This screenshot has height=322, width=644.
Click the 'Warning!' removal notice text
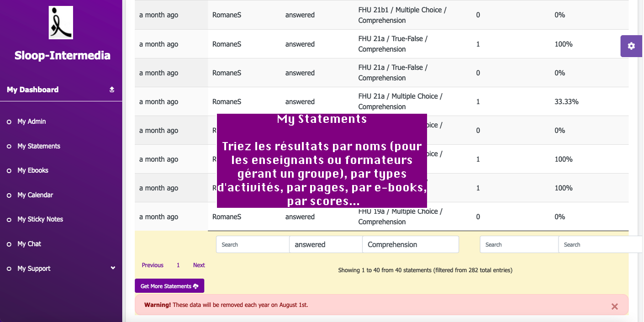[x=226, y=305]
